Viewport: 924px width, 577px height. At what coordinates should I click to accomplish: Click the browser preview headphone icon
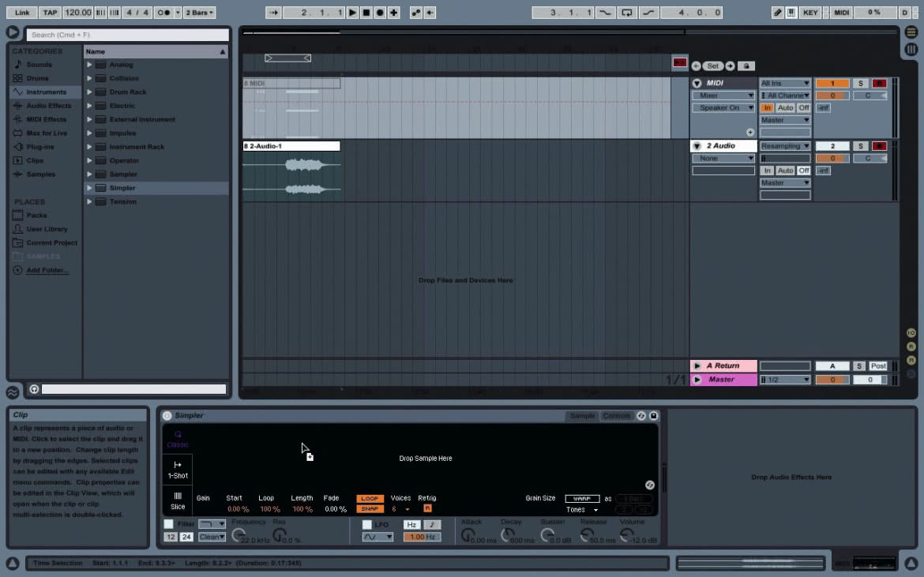tap(34, 389)
